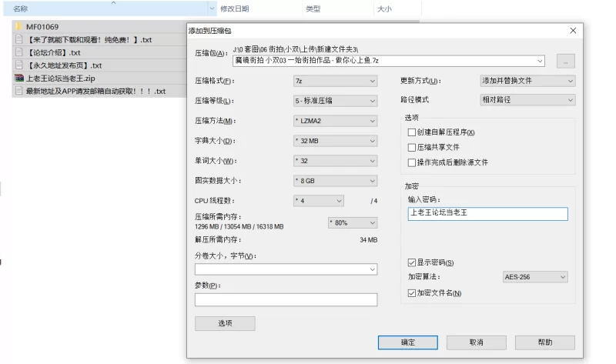The height and width of the screenshot is (364, 616).
Task: Click the 【论坛介绍】.txt file icon
Action: tap(19, 52)
